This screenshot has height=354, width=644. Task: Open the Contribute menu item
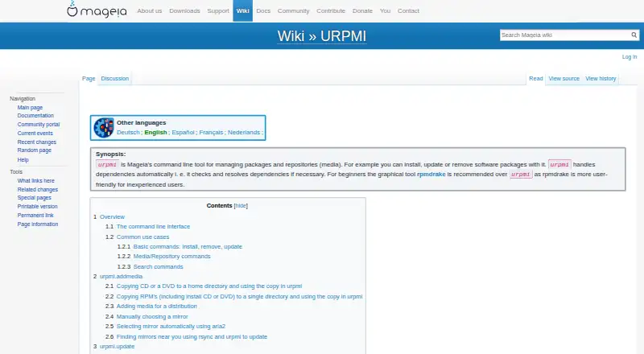point(331,11)
